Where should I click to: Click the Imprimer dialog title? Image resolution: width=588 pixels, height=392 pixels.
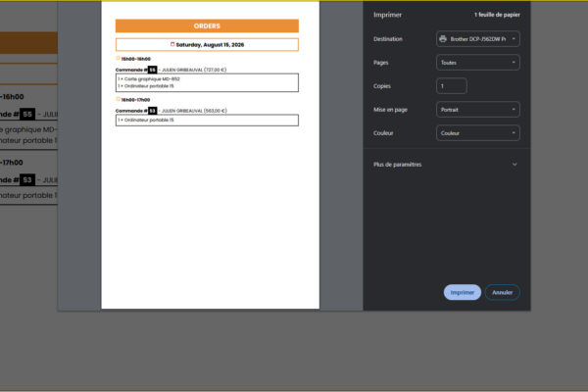[387, 15]
